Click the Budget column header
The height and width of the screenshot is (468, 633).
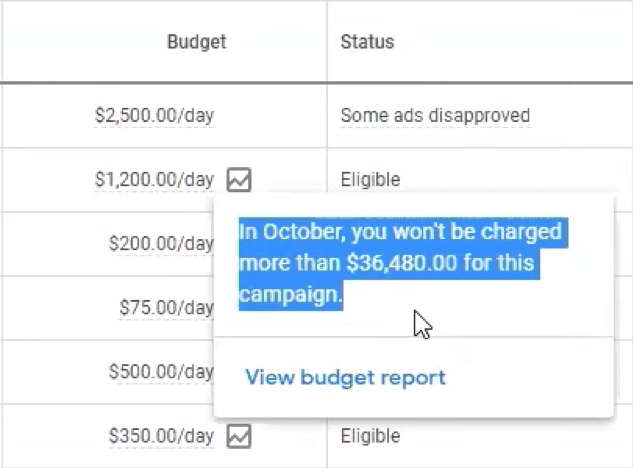(197, 42)
